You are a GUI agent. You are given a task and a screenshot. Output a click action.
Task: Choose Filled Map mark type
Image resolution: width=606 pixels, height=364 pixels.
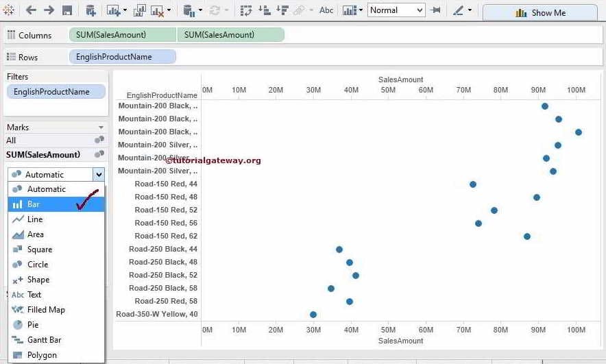click(56, 310)
